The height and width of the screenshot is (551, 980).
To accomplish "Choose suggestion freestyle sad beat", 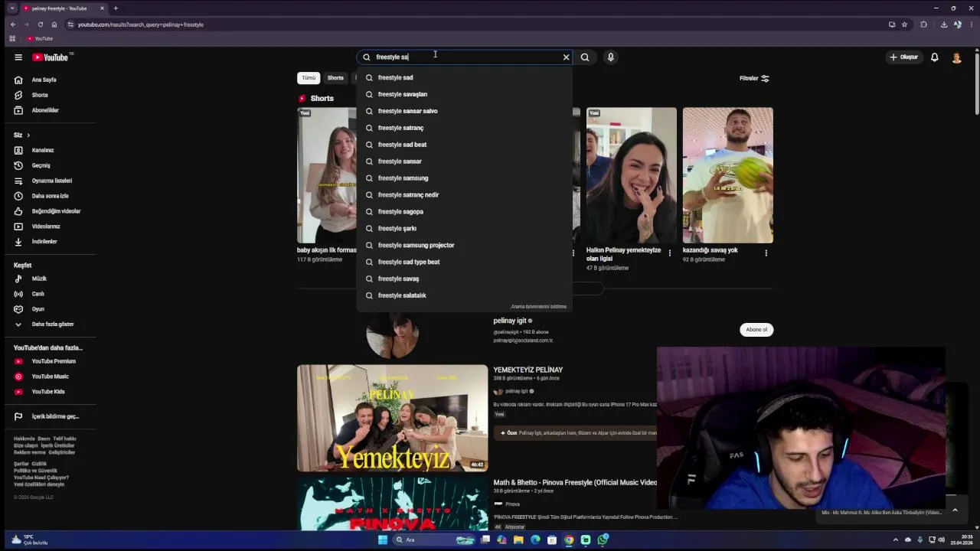I will tap(464, 145).
